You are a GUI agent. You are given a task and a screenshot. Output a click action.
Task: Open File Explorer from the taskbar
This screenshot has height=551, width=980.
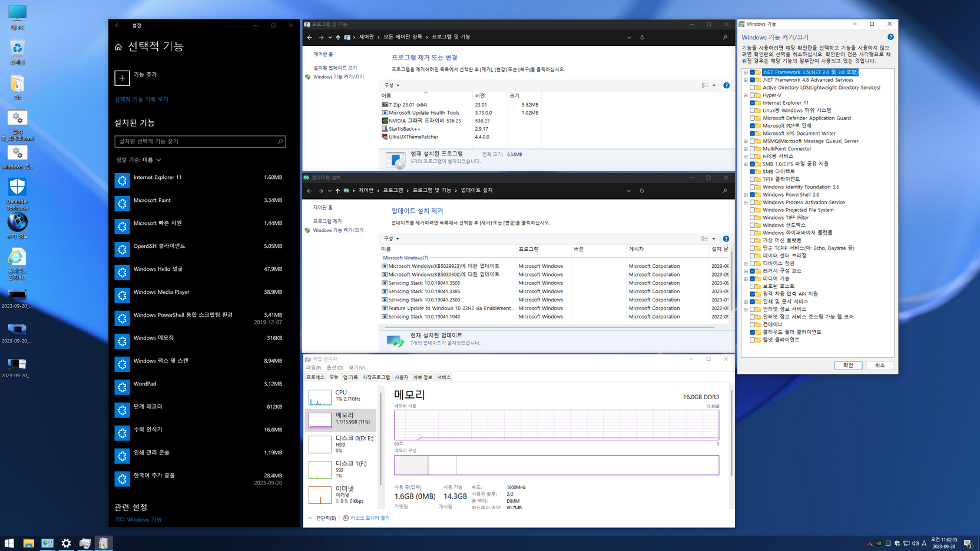28,543
